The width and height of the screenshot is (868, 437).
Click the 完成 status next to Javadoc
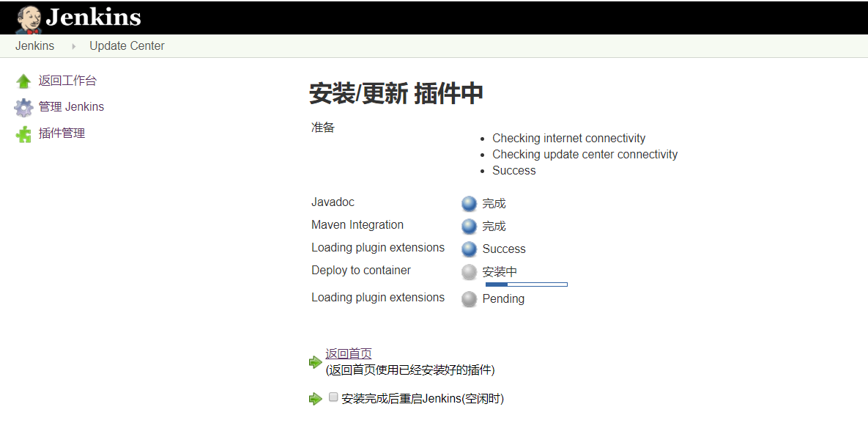(494, 204)
